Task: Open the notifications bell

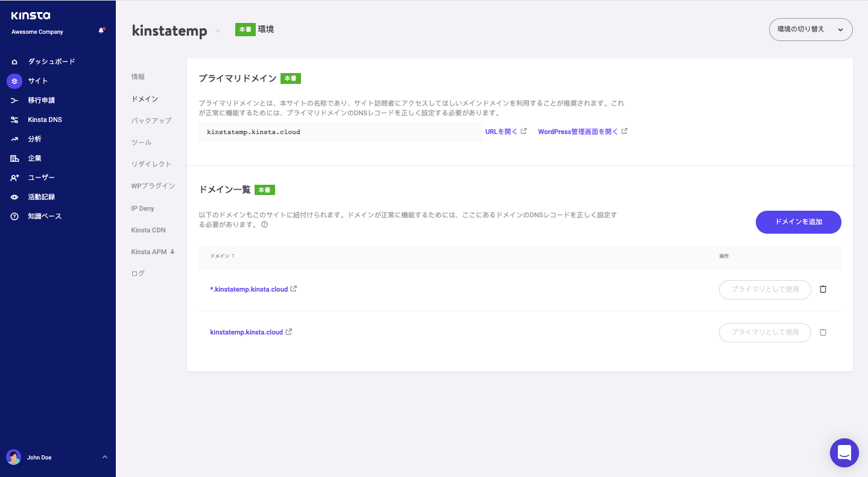Action: (101, 30)
